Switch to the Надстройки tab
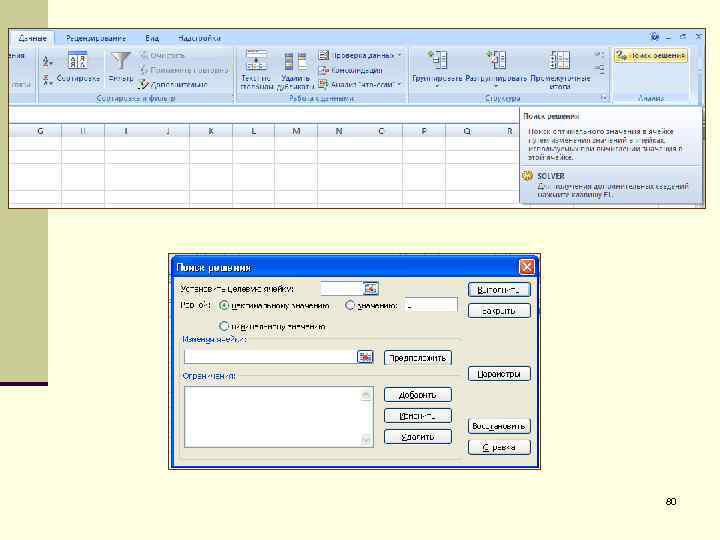The height and width of the screenshot is (540, 720). [x=199, y=39]
